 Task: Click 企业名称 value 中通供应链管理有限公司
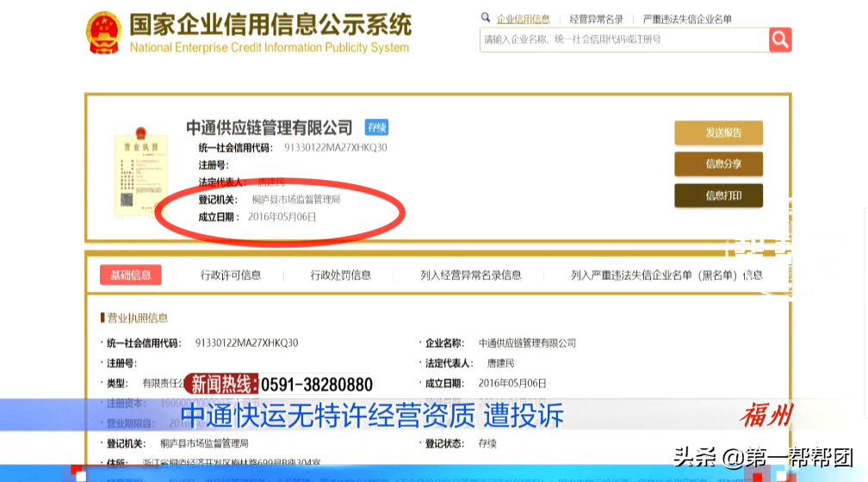[x=527, y=343]
